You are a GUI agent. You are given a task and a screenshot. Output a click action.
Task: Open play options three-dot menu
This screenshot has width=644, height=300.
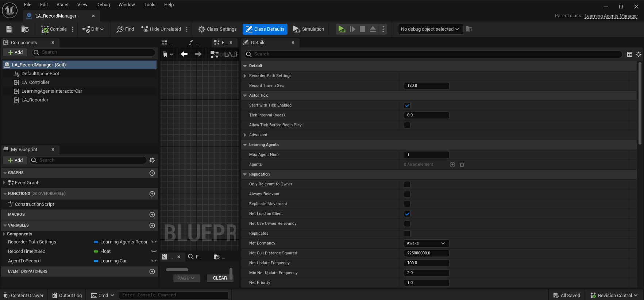click(x=383, y=29)
